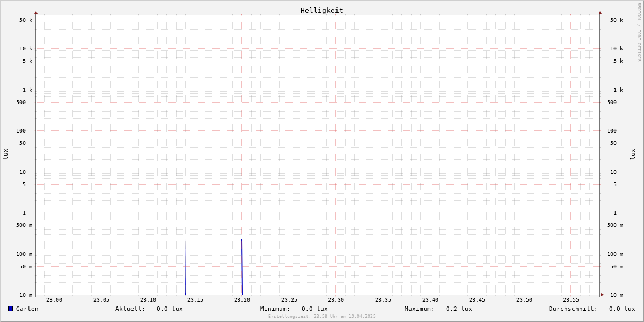Click the right axis 10 m label
Viewport: 644px width, 322px height.
click(x=617, y=295)
